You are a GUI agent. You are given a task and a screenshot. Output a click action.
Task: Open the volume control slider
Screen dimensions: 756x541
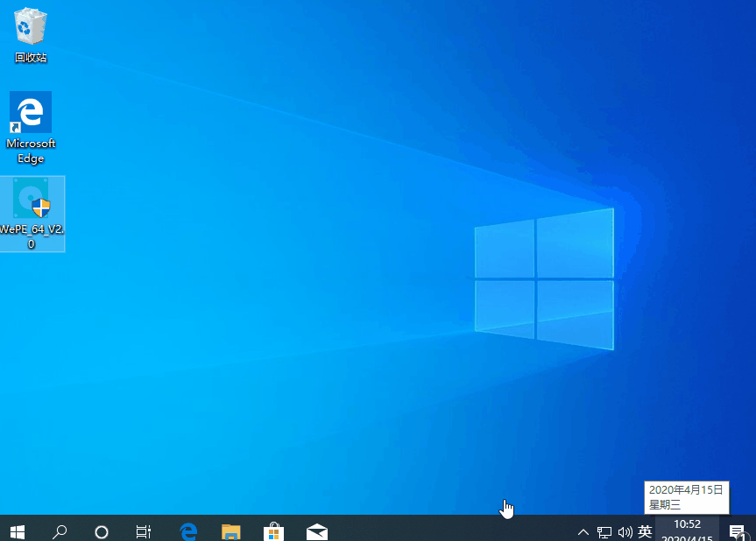point(625,531)
